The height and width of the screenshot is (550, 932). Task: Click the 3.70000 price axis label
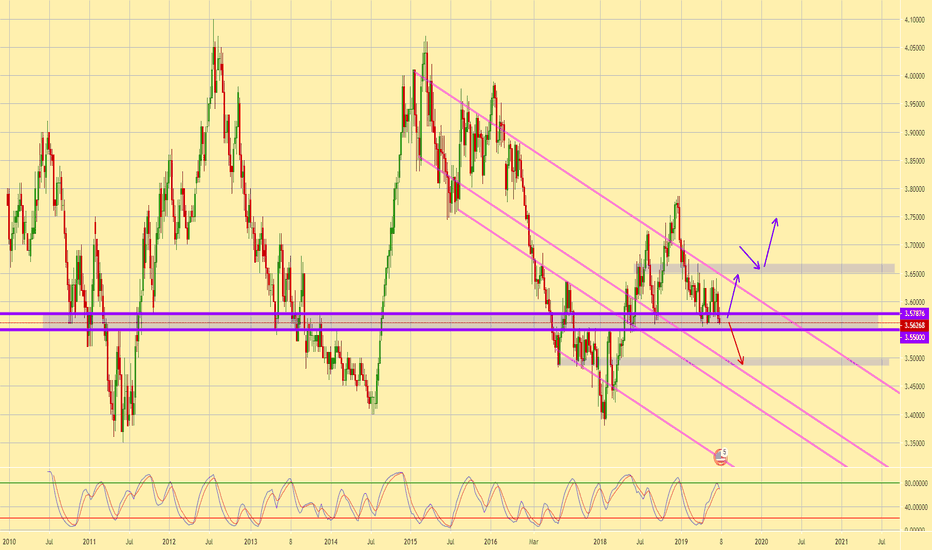[914, 246]
